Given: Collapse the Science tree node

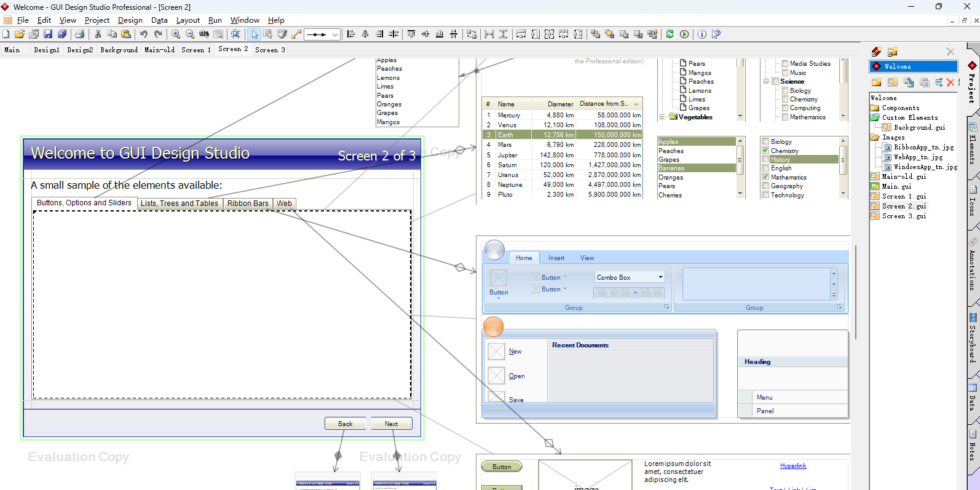Looking at the screenshot, I should coord(766,81).
